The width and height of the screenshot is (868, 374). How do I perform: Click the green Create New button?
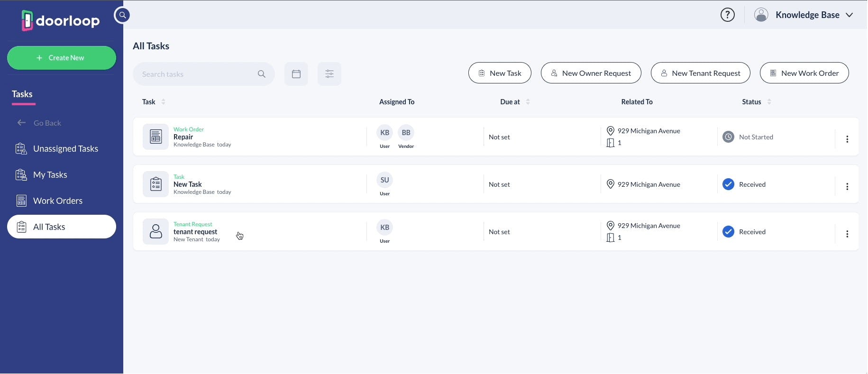pyautogui.click(x=62, y=58)
